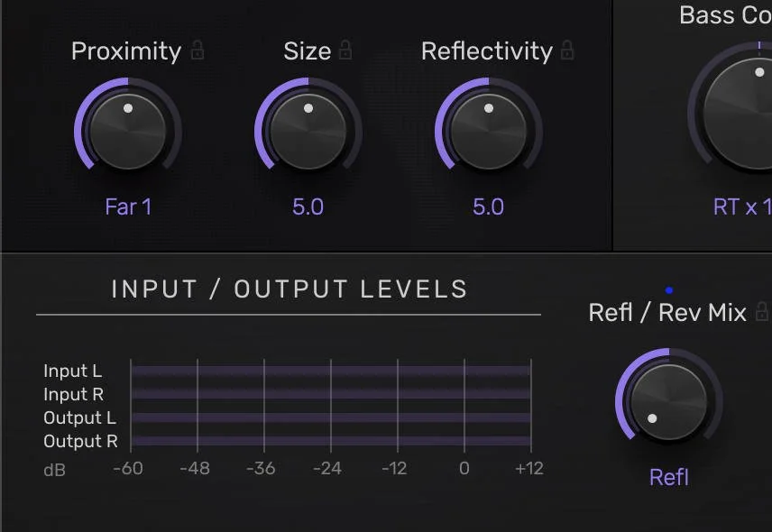The image size is (772, 532).
Task: Lock the Size parameter
Action: tap(348, 51)
